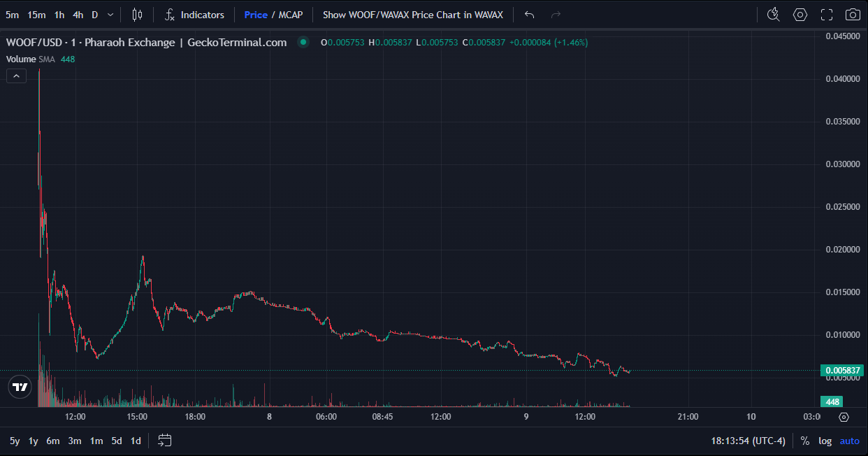
Task: Switch to 1h timeframe
Action: click(x=59, y=15)
